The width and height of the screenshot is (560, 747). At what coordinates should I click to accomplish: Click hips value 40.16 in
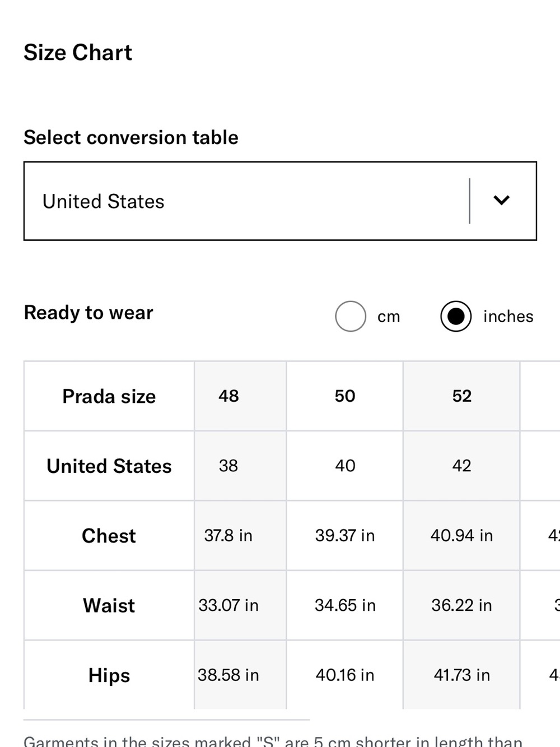pyautogui.click(x=345, y=675)
